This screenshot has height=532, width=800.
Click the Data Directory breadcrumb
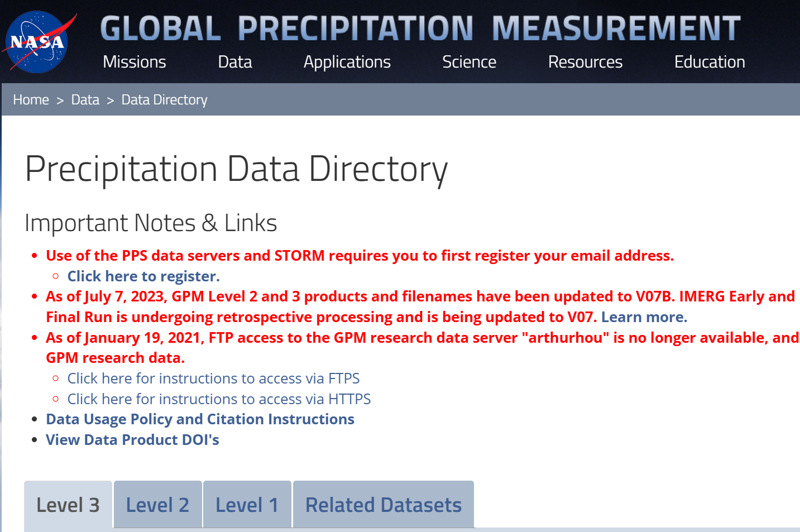164,100
